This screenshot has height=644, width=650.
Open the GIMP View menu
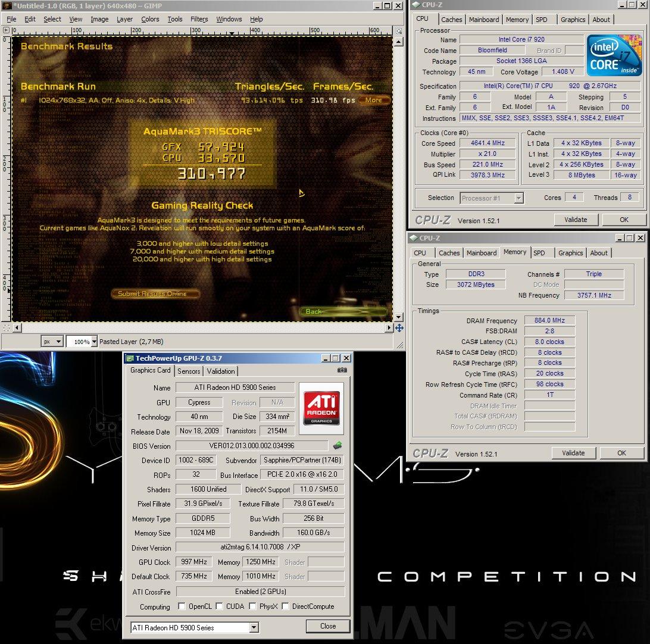76,19
